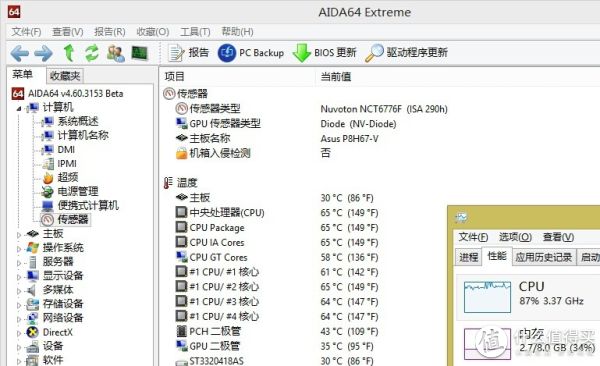Expand the 多媒体 tree node
600x366 pixels.
click(x=19, y=291)
